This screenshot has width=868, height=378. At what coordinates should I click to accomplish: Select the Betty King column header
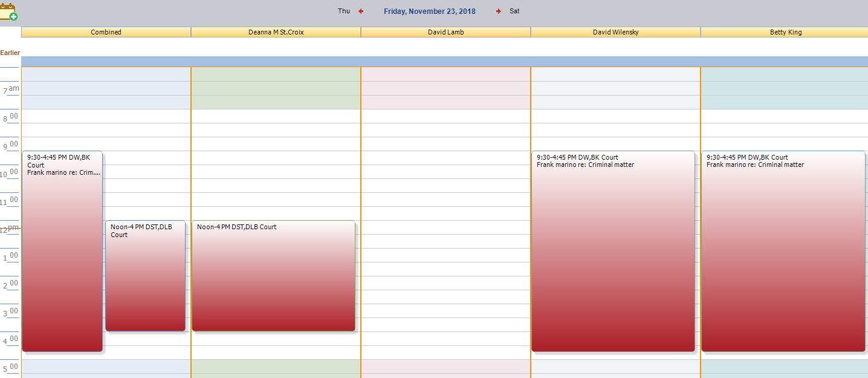click(x=785, y=31)
